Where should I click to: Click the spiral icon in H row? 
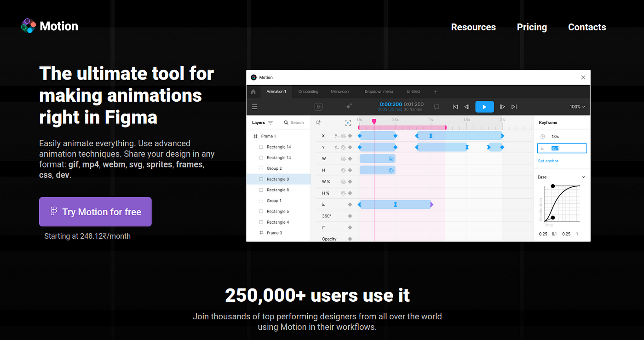[343, 170]
